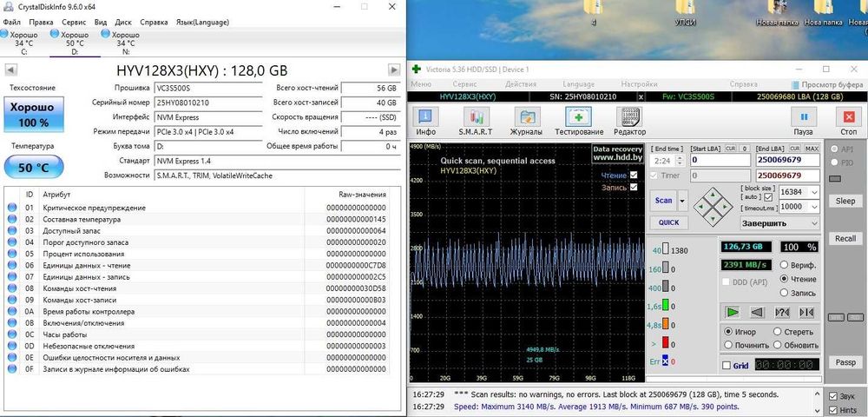Viewport: 868px width, 417px height.
Task: Click the red > block color indicator
Action: [x=666, y=343]
